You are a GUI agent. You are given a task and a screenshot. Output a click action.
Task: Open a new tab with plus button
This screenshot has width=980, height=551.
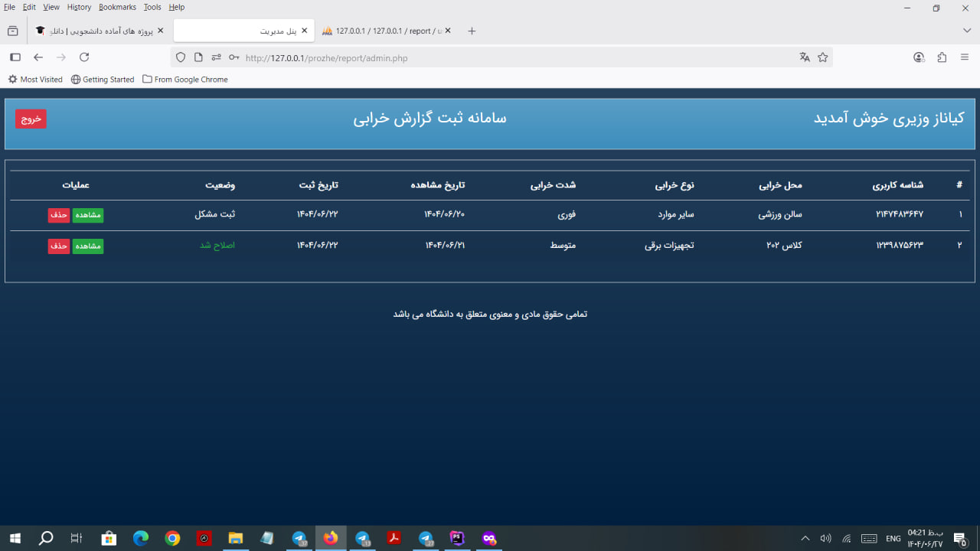(x=472, y=31)
